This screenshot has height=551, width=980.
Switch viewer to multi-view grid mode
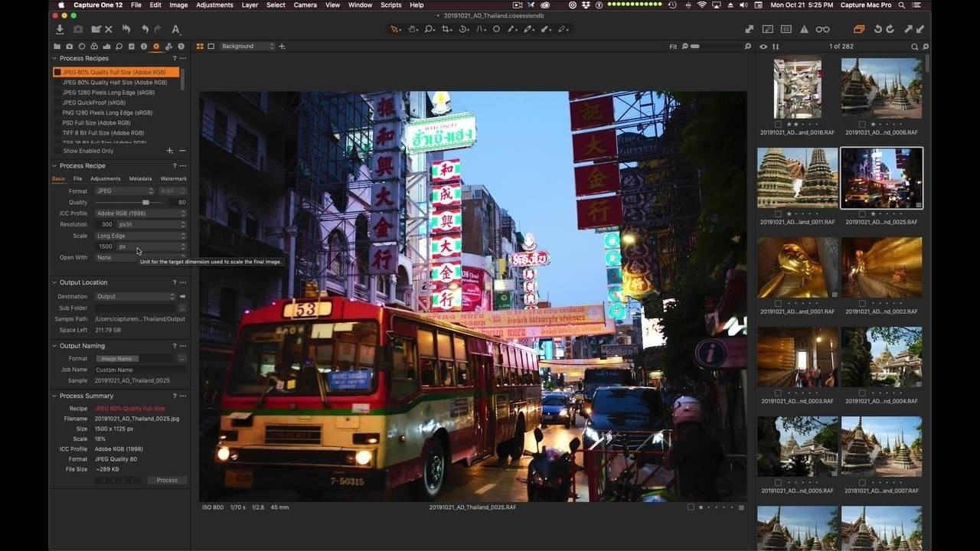tap(201, 46)
